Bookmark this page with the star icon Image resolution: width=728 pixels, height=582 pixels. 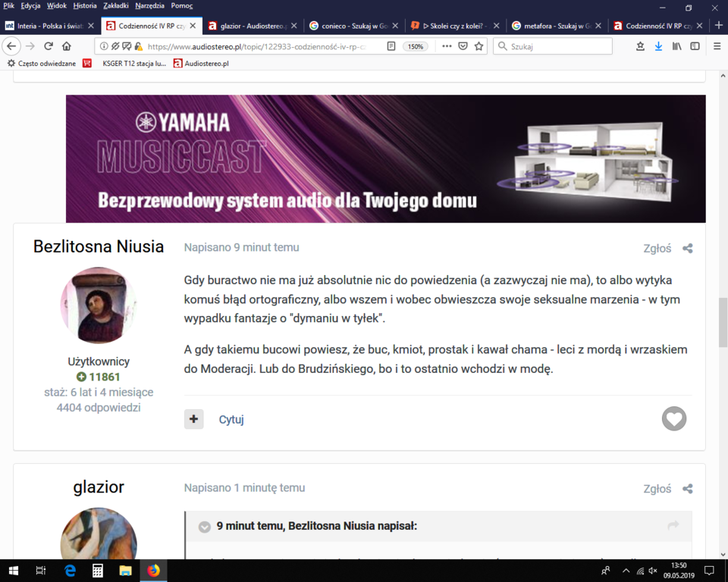(x=479, y=46)
